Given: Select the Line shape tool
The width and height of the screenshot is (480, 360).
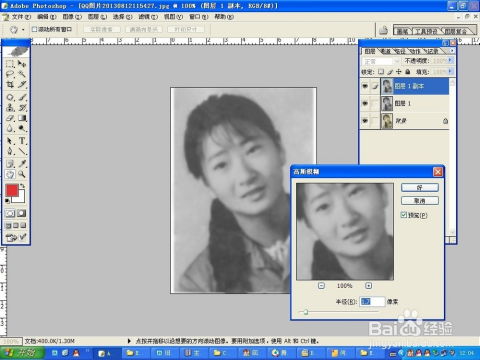Looking at the screenshot, I should click(22, 151).
